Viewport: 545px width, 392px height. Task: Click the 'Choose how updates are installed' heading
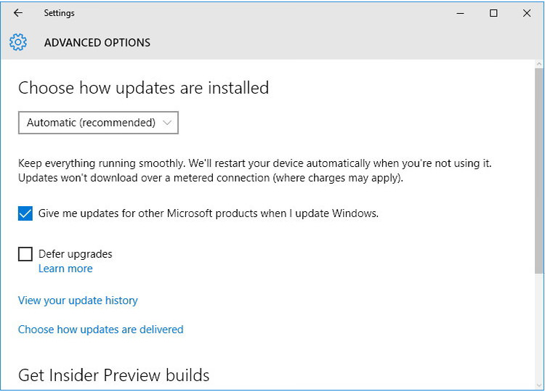coord(143,88)
